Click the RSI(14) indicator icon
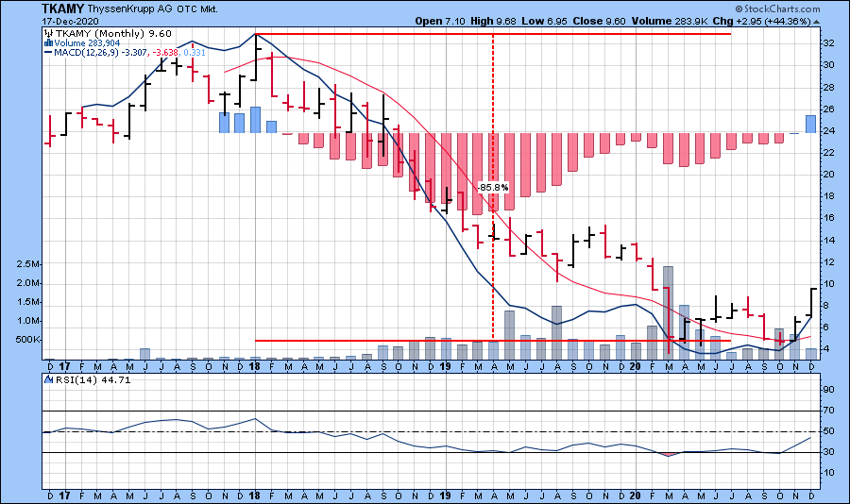 [x=48, y=379]
